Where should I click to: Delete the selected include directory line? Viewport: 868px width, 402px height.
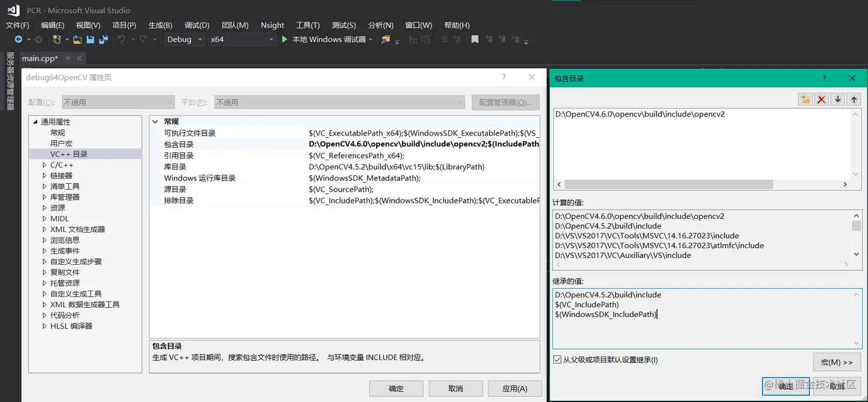coord(821,99)
